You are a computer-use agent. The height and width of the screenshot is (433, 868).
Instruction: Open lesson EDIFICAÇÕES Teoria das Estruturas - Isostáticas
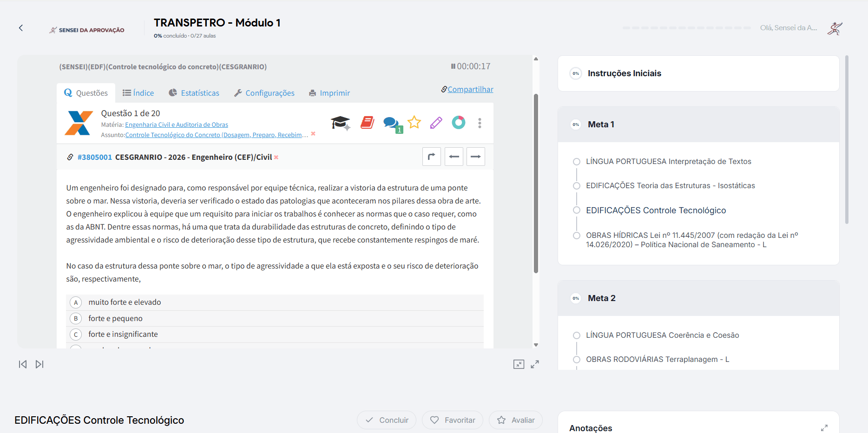[x=671, y=186]
